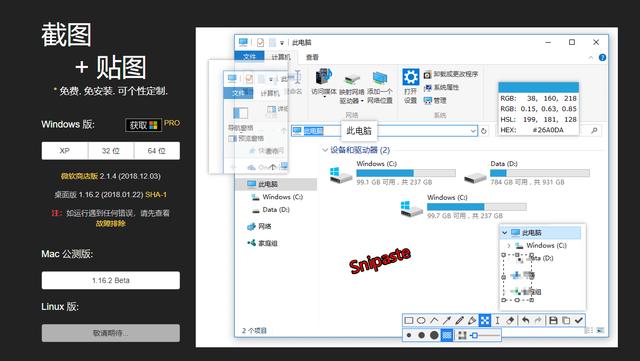640x361 pixels.
Task: Switch to the 查看 ribbon tab
Action: coord(312,57)
